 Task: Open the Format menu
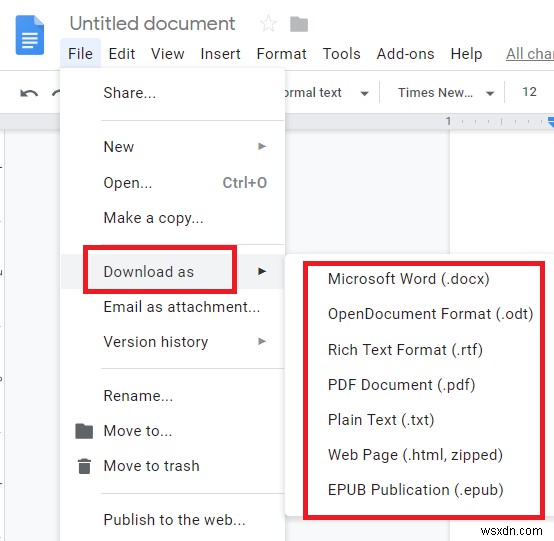[x=282, y=54]
